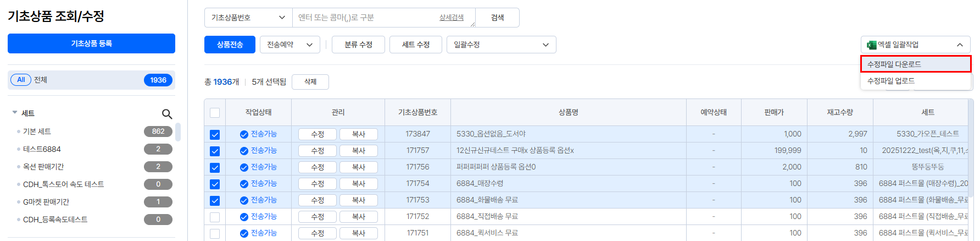Toggle the select-all header checkbox
The image size is (980, 241).
(215, 113)
